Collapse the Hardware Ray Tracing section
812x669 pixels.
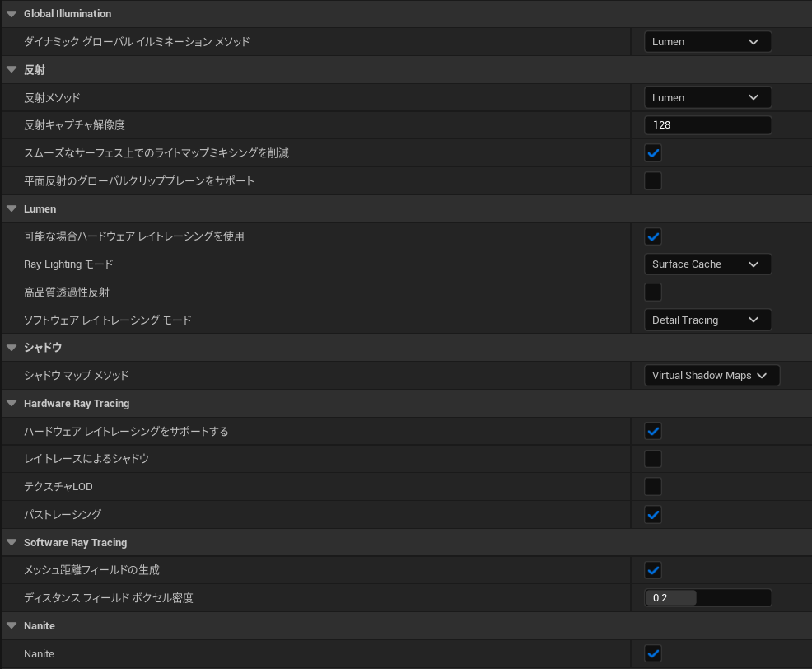[12, 403]
